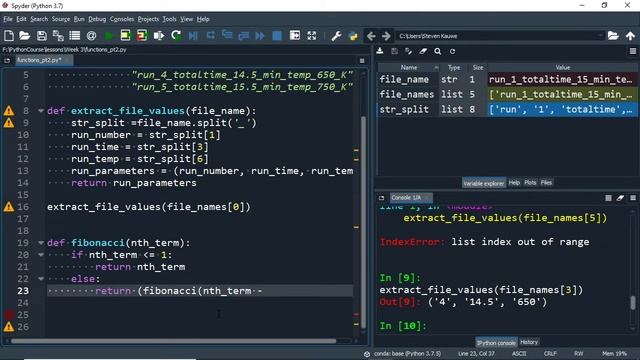
Task: Open the Tools menu
Action: (169, 19)
